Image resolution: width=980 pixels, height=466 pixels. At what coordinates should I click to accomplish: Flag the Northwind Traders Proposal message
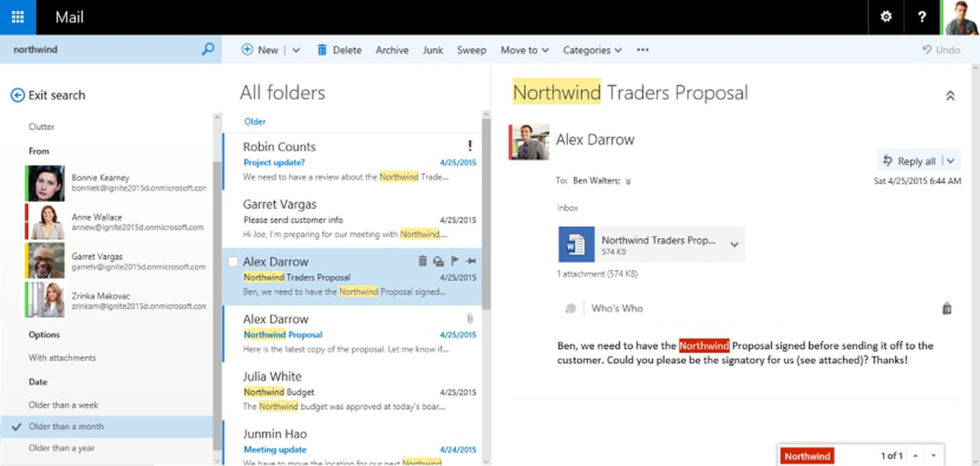click(x=454, y=261)
